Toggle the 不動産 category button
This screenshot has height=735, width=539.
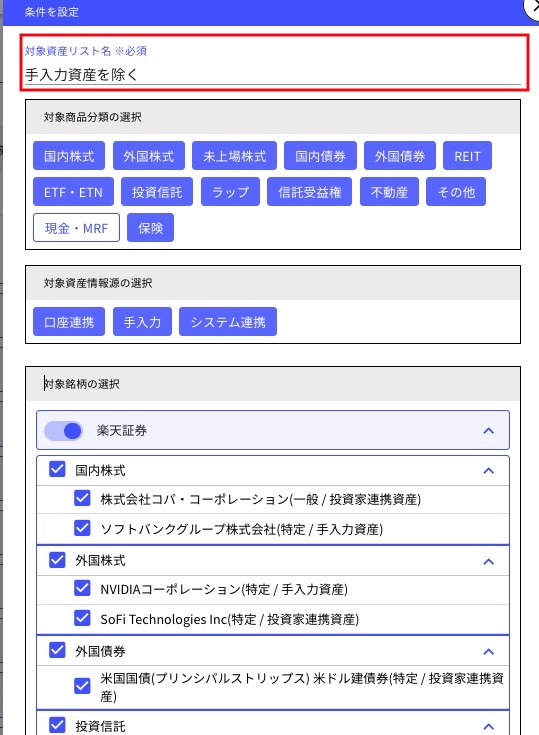click(x=389, y=192)
